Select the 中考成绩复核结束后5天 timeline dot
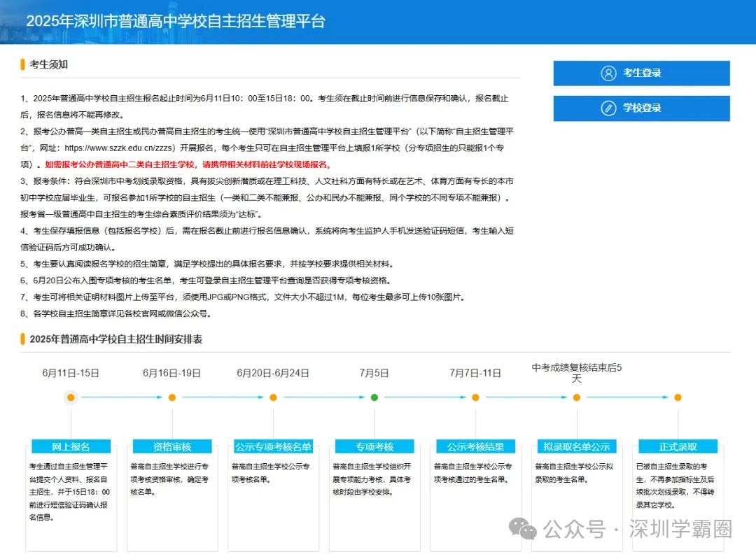 [x=577, y=397]
